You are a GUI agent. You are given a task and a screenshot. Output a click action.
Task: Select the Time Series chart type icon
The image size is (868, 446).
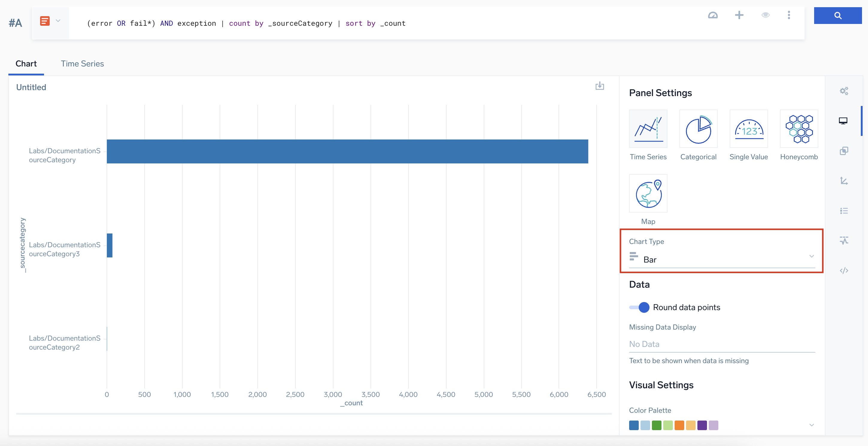(648, 129)
